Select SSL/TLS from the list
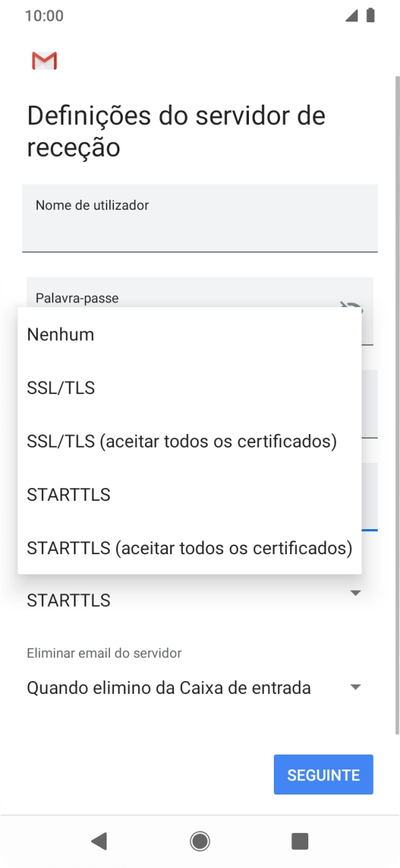Viewport: 400px width, 868px height. tap(61, 387)
